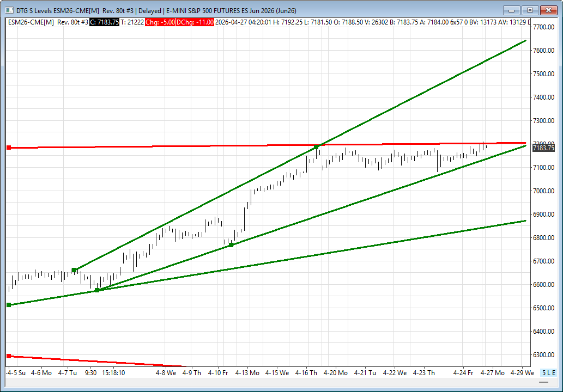Viewport: 563px width, 392px height.
Task: Click the current price marker 7183.75 on scale
Action: click(543, 148)
